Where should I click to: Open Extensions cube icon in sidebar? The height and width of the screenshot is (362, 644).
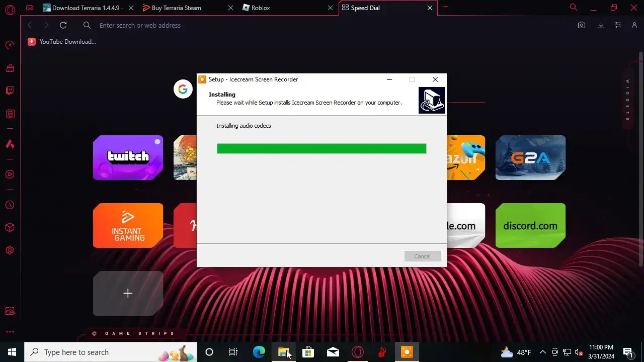point(10,228)
